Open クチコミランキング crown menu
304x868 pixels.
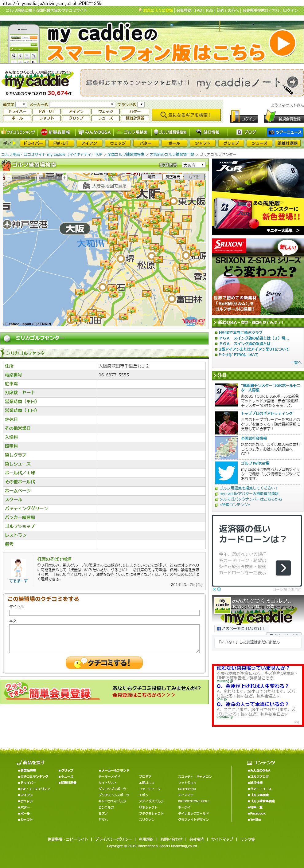[x=18, y=132]
